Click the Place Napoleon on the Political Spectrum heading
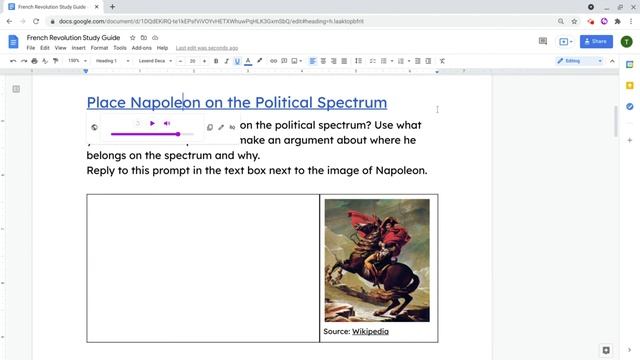Viewport: 640px width, 360px height. 237,102
